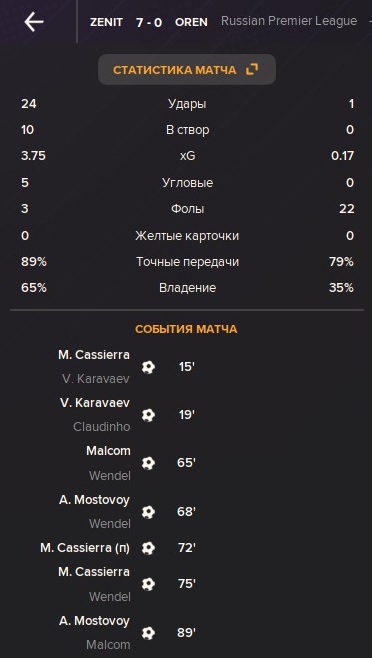372x658 pixels.
Task: Select A. Mostovoy scorer at 68'
Action: point(94,500)
